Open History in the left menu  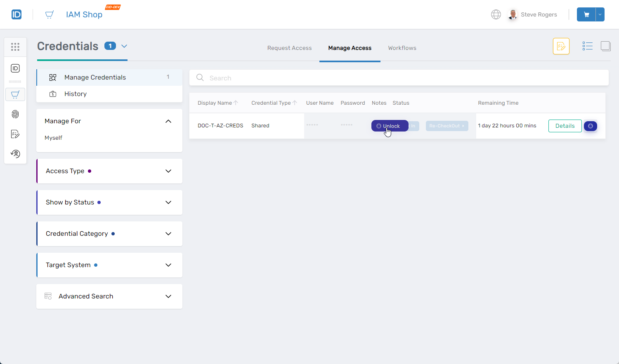coord(76,94)
